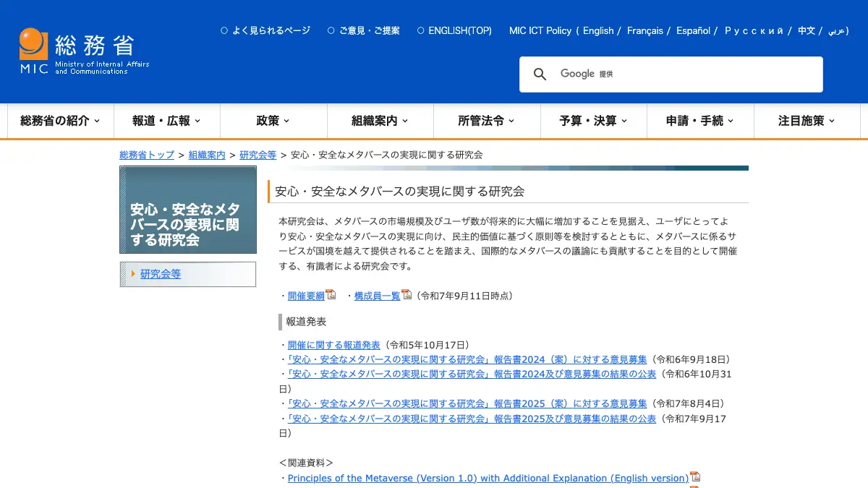Screen dimensions: 868x488
Task: Open MIC ICT Policy English link
Action: click(598, 30)
